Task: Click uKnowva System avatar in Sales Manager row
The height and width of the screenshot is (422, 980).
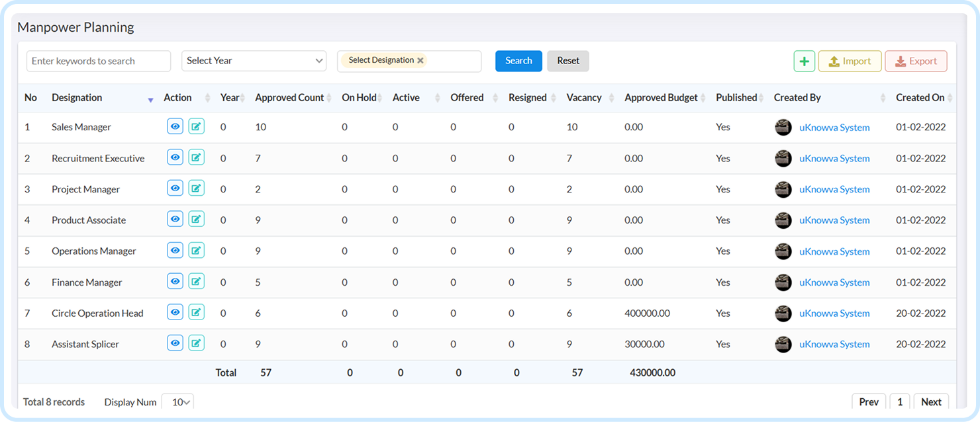Action: point(783,128)
